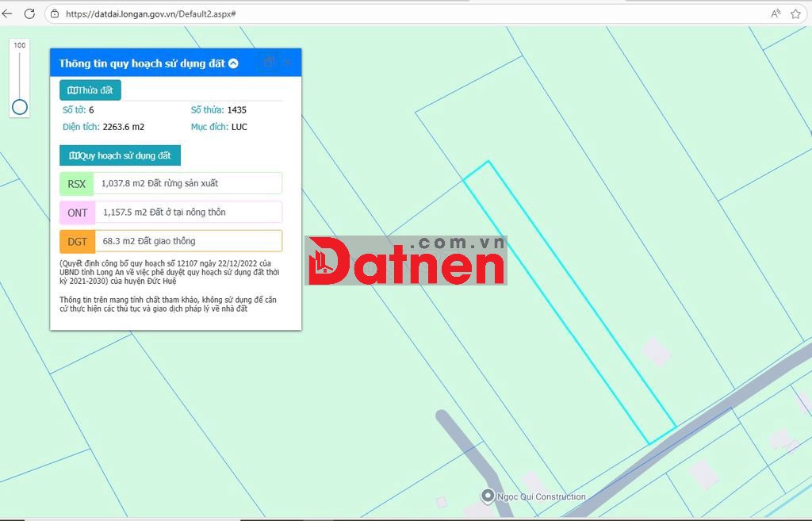The height and width of the screenshot is (521, 812).
Task: Click the padlock site info icon
Action: (55, 13)
